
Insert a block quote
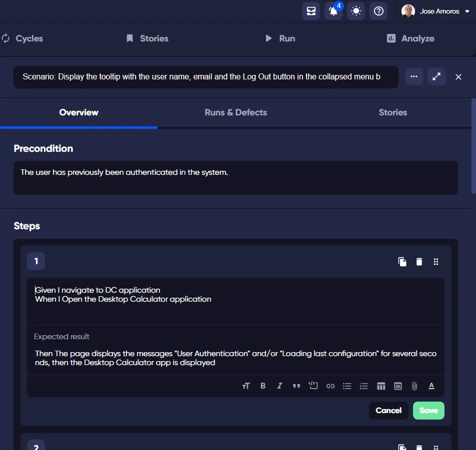click(x=296, y=386)
